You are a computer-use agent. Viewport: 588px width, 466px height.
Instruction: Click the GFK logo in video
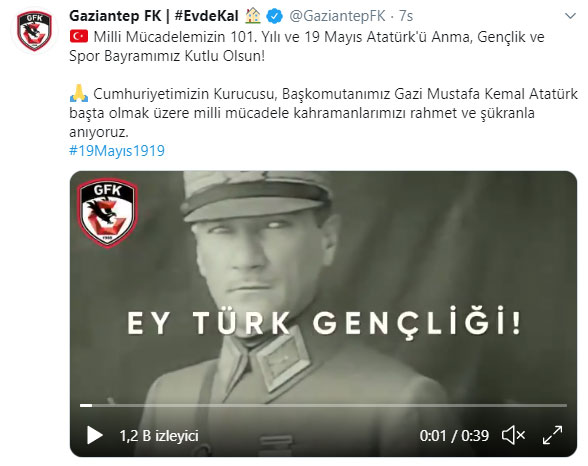(x=108, y=213)
